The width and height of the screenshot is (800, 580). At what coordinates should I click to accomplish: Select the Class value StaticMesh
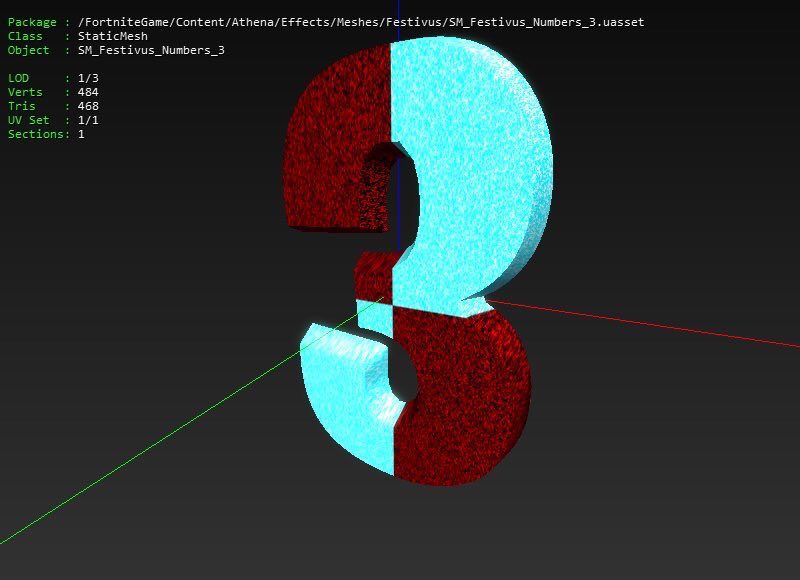(113, 36)
